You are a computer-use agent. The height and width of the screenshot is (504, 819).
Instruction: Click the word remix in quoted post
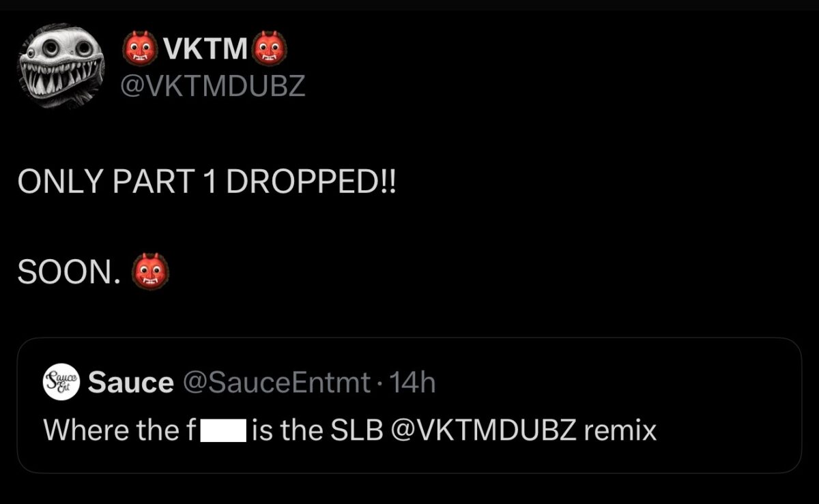620,430
